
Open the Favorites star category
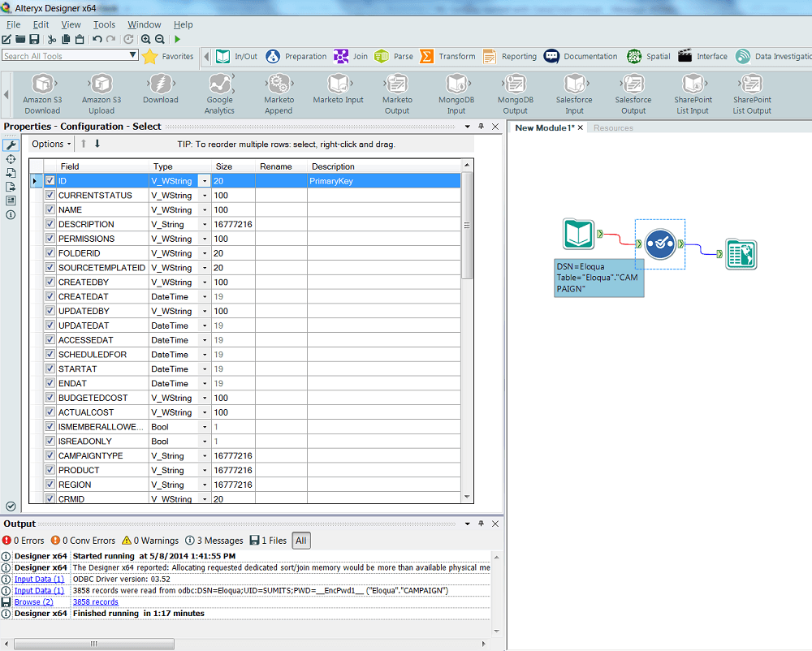coord(167,56)
